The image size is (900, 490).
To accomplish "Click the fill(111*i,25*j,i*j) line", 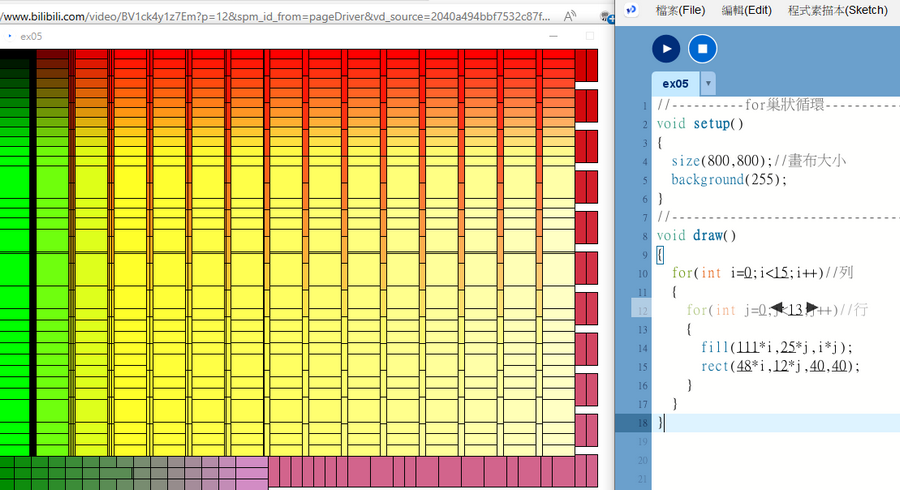I will tap(776, 347).
